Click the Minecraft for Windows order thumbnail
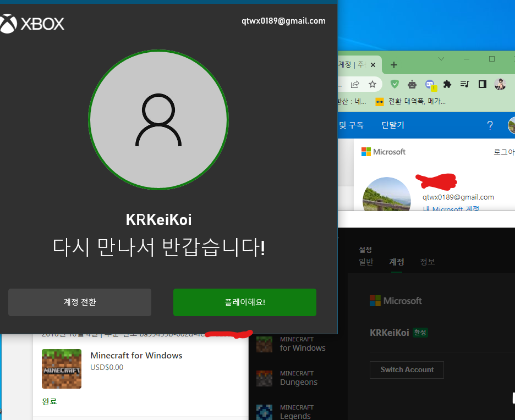 coord(62,369)
